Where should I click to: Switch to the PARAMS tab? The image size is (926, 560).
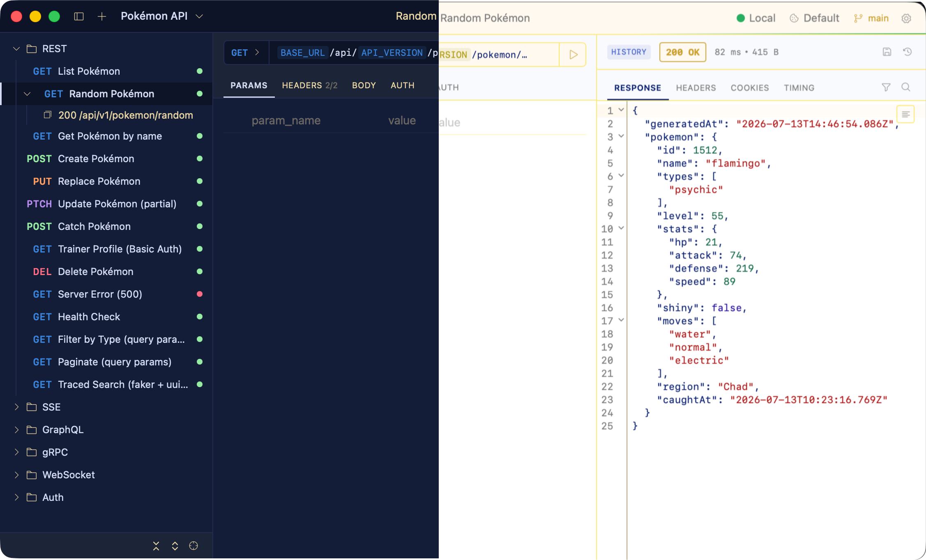coord(249,85)
